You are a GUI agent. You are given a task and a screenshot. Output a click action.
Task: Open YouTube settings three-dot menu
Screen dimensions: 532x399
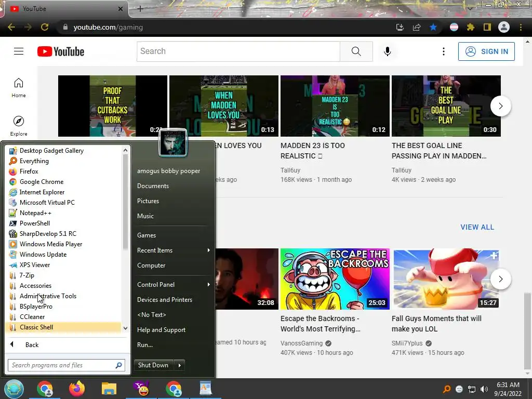coord(444,51)
